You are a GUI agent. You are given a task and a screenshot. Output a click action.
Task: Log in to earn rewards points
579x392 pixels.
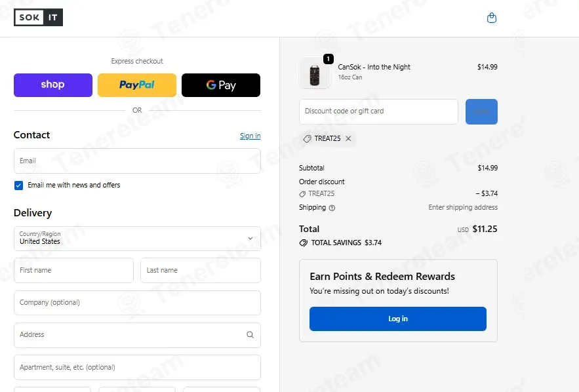point(397,319)
